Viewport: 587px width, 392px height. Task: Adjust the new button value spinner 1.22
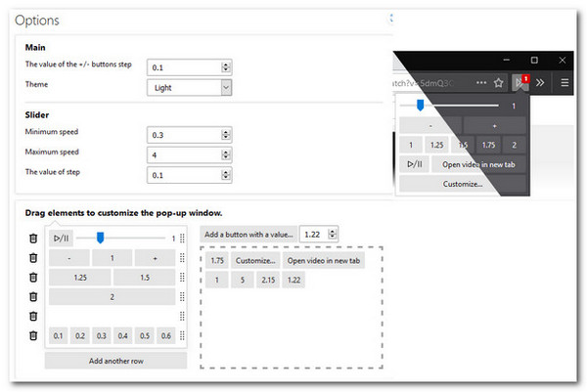(x=332, y=235)
